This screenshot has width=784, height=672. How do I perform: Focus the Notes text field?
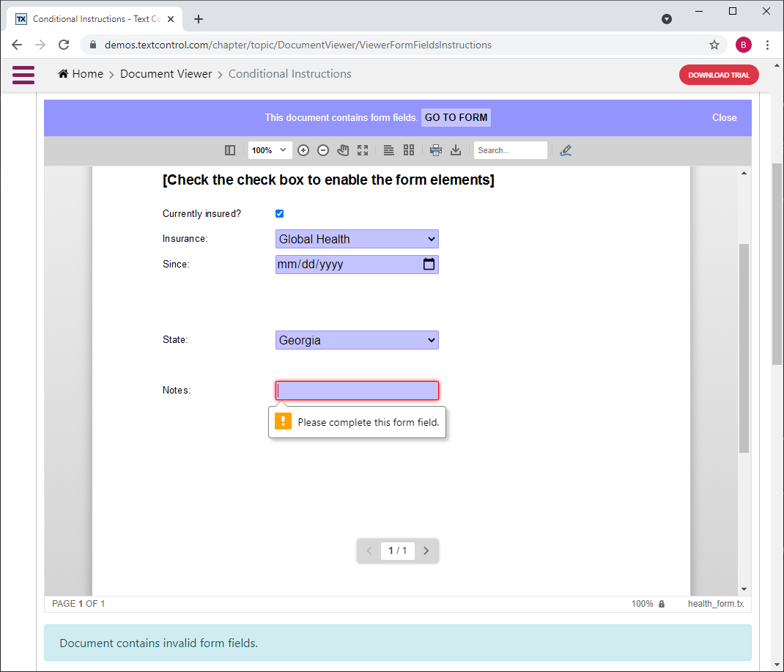tap(357, 391)
